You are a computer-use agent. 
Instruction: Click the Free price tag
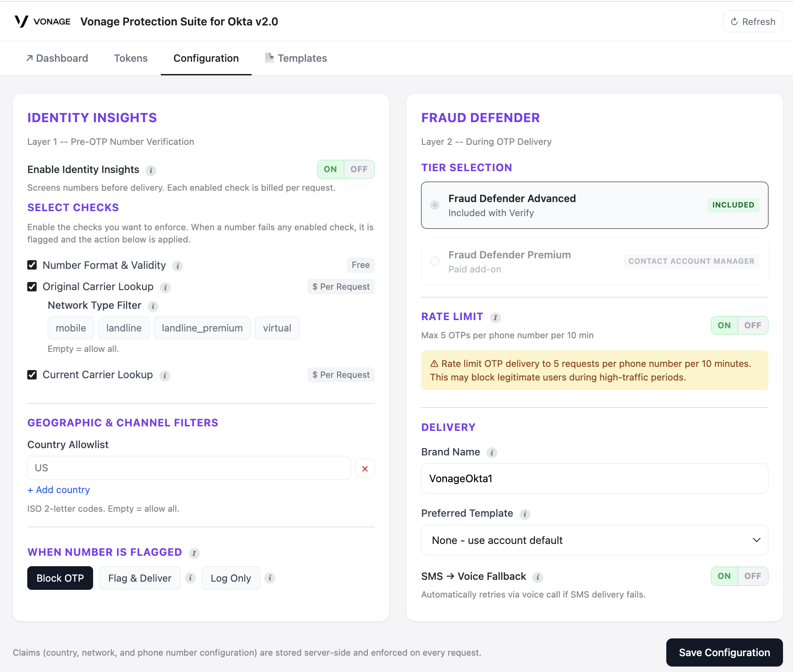click(x=361, y=265)
